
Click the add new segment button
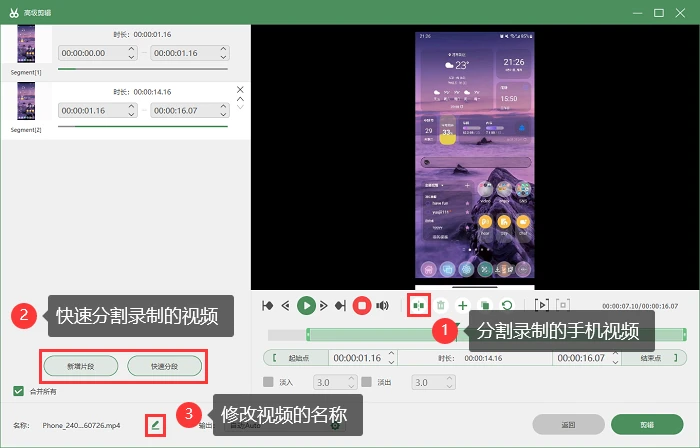pyautogui.click(x=81, y=366)
